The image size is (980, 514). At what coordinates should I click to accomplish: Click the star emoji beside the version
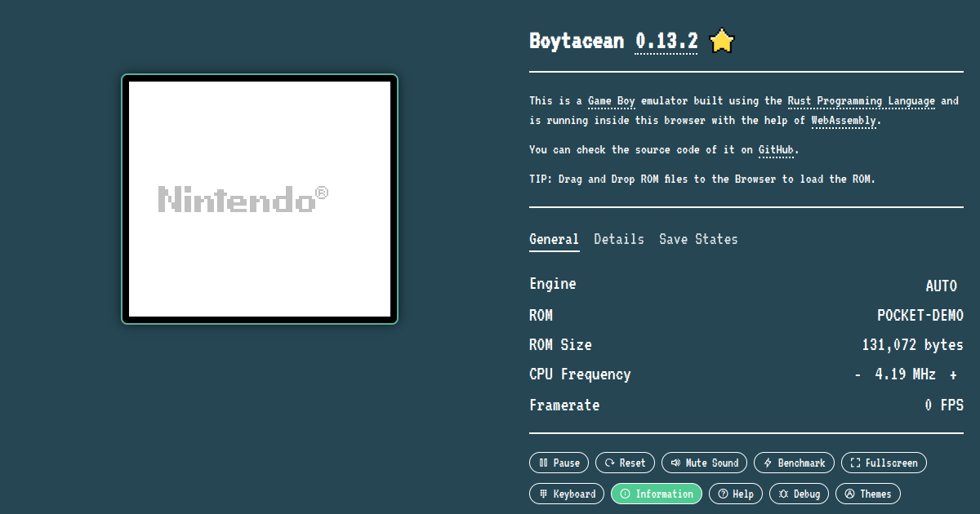pos(722,41)
